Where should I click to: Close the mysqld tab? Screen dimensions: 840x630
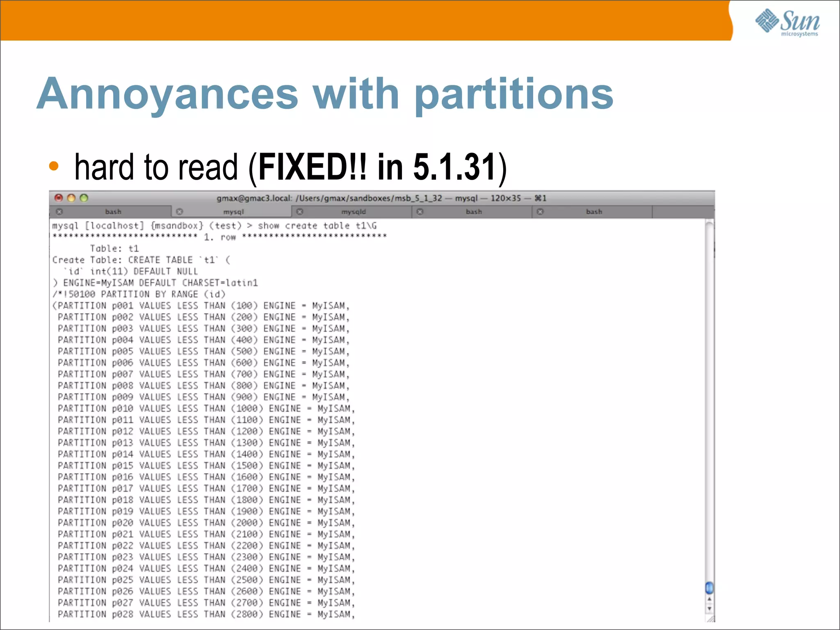(300, 212)
